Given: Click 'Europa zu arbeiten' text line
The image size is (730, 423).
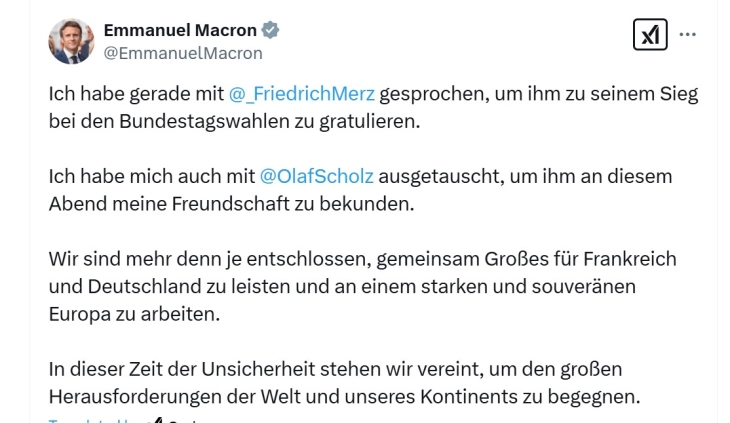Looking at the screenshot, I should point(134,314).
